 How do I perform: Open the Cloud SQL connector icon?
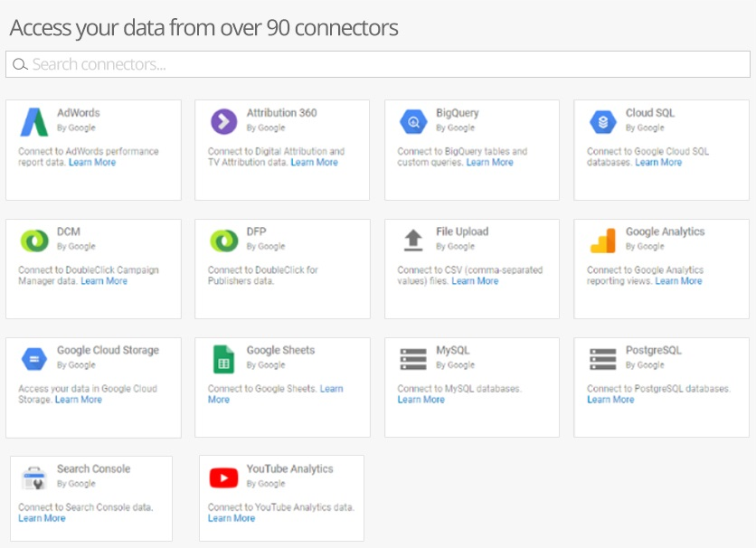pyautogui.click(x=602, y=121)
